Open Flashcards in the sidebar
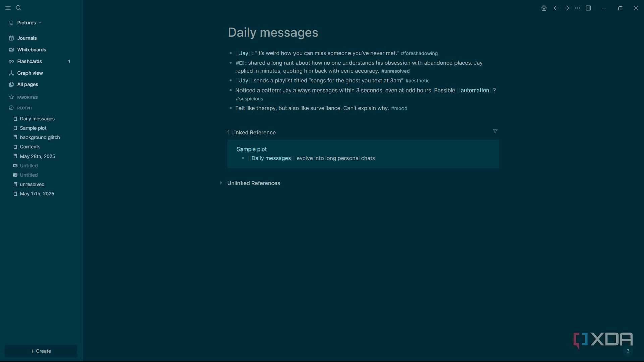 tap(30, 61)
